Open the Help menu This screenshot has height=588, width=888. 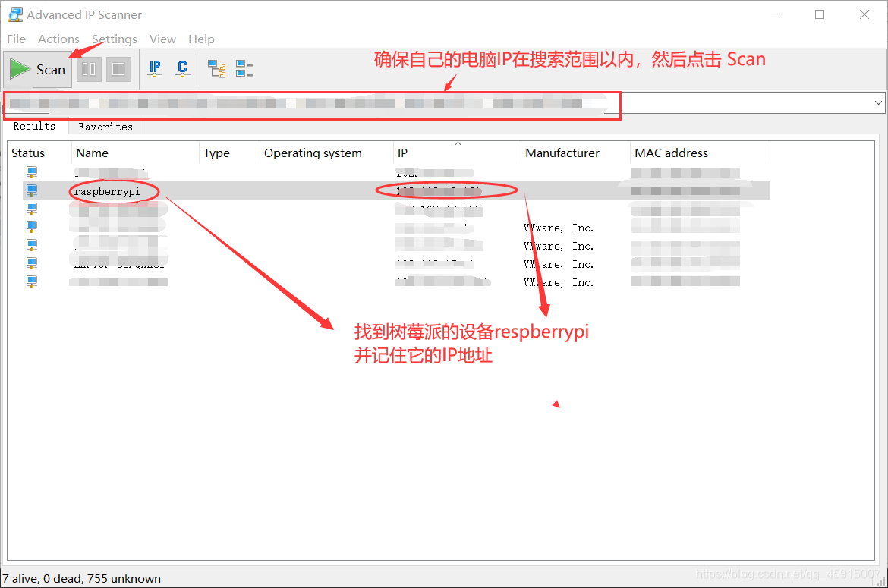pyautogui.click(x=201, y=39)
